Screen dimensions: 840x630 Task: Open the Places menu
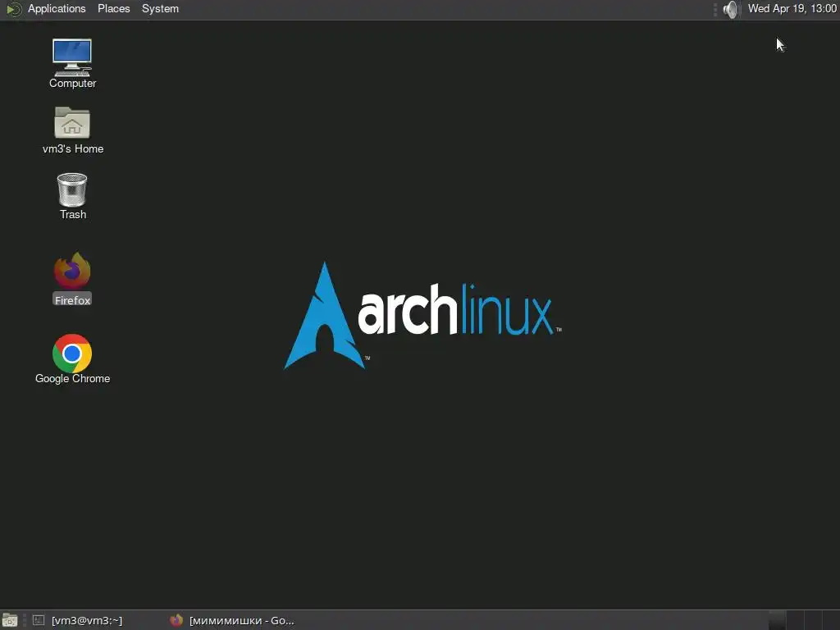[113, 9]
